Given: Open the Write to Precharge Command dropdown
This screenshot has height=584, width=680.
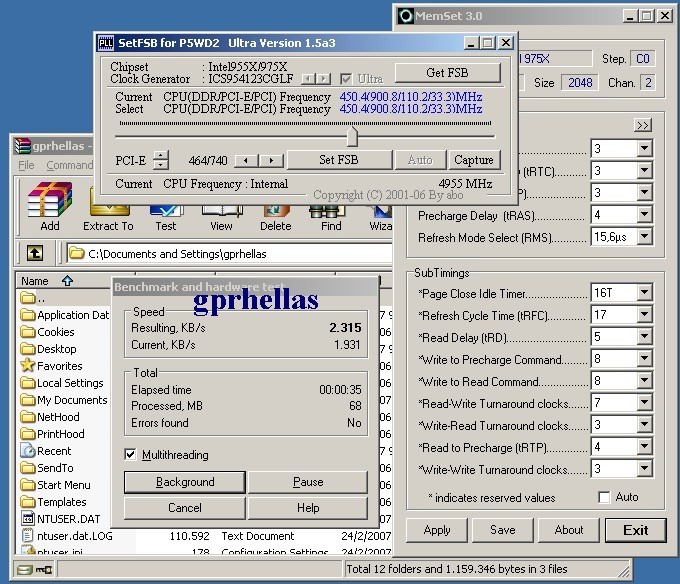Looking at the screenshot, I should pos(644,359).
